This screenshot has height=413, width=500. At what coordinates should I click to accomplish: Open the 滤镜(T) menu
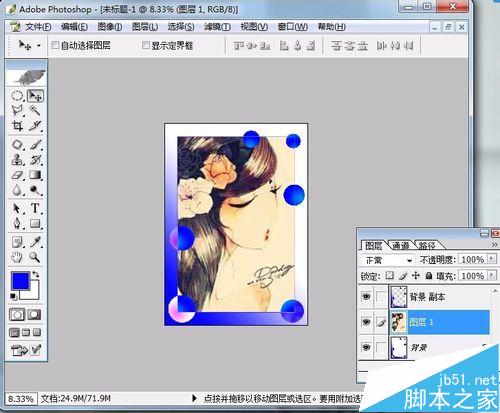(217, 27)
